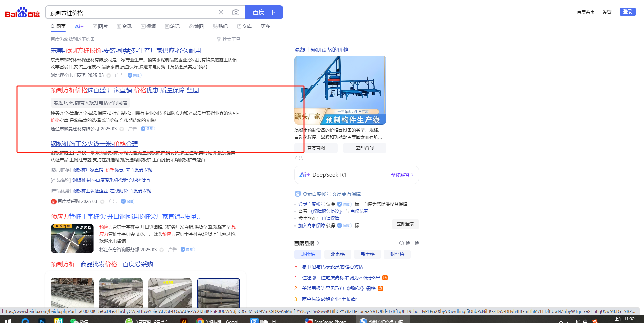Open the 更多 search categories menu
Screen dimensions: 644x323
tap(266, 26)
